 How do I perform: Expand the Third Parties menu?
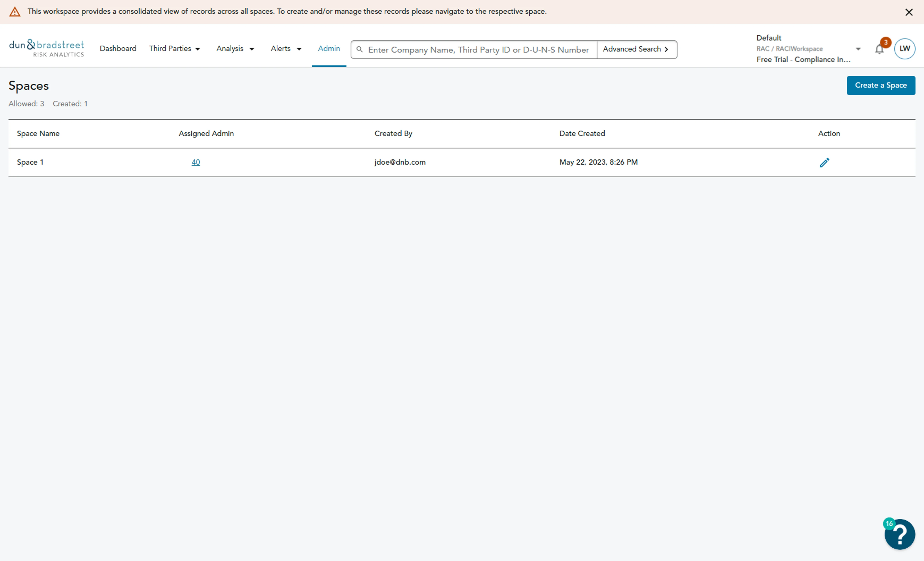(175, 49)
